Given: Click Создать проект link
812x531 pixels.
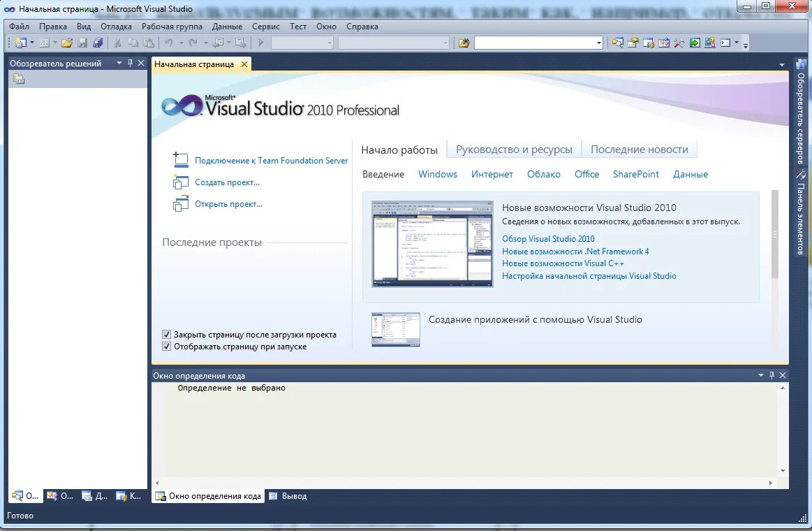Looking at the screenshot, I should point(227,182).
